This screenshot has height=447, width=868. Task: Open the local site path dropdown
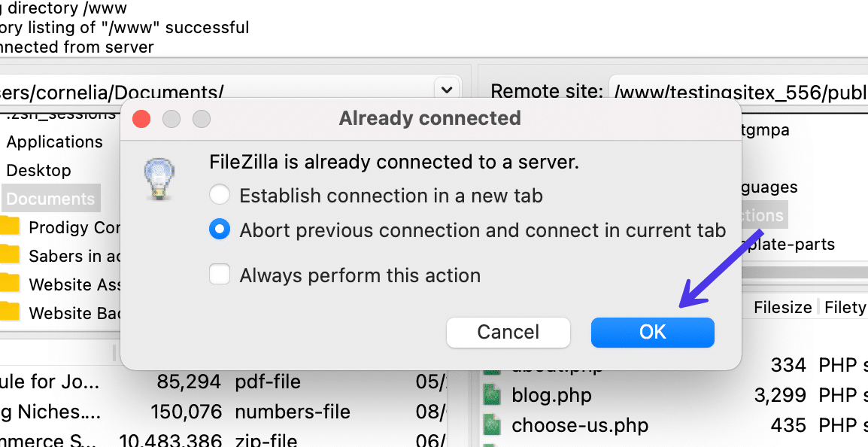point(447,90)
